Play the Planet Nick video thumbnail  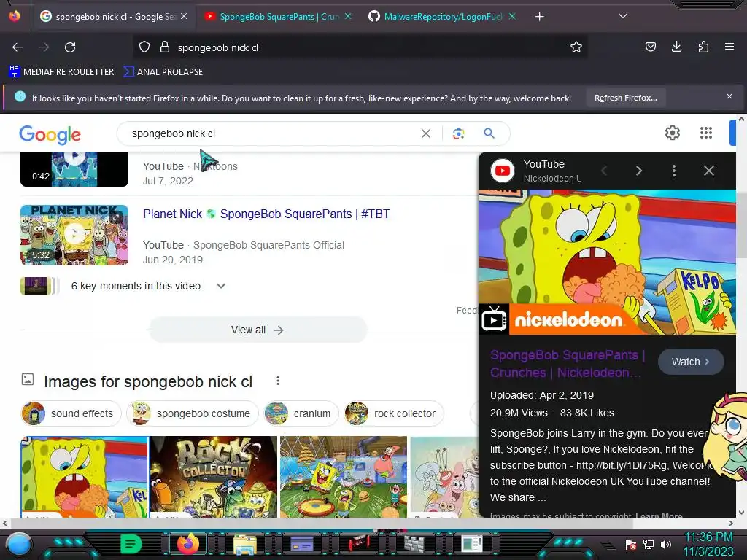(74, 235)
